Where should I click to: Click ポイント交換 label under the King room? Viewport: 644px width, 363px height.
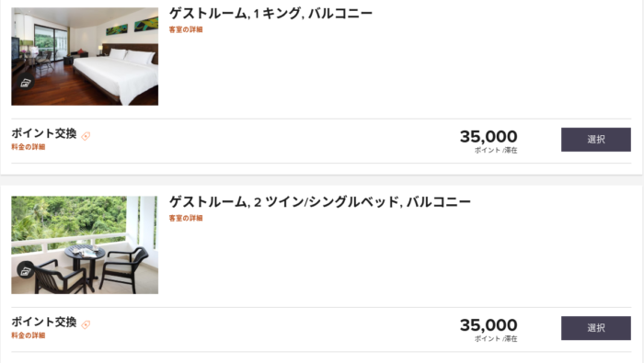tap(44, 133)
